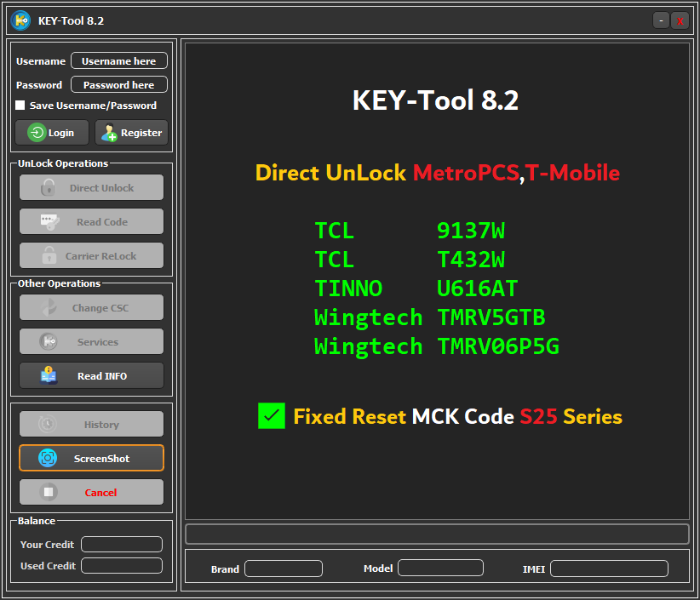Click the Direct UnLock MetroPCS,T-Mobile heading
This screenshot has height=600, width=700.
pyautogui.click(x=438, y=173)
